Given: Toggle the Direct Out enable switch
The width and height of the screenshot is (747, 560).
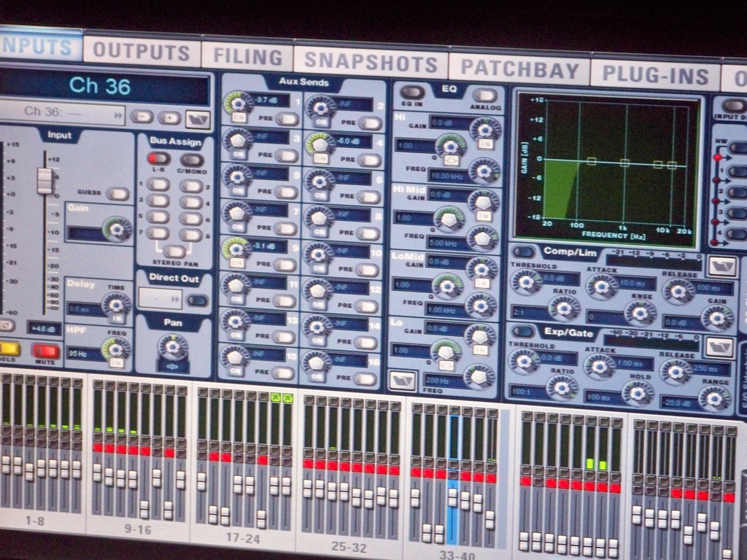Looking at the screenshot, I should 197,300.
